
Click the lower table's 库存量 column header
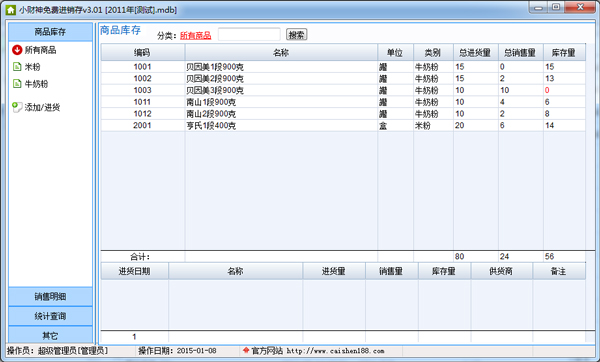point(444,271)
